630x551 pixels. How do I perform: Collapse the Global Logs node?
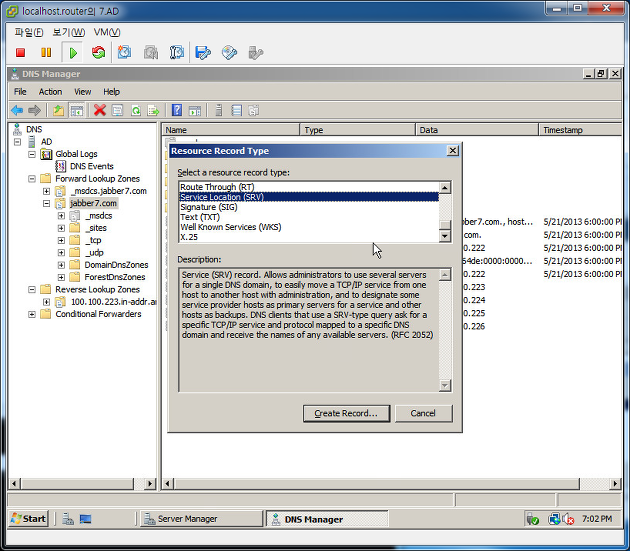click(32, 154)
